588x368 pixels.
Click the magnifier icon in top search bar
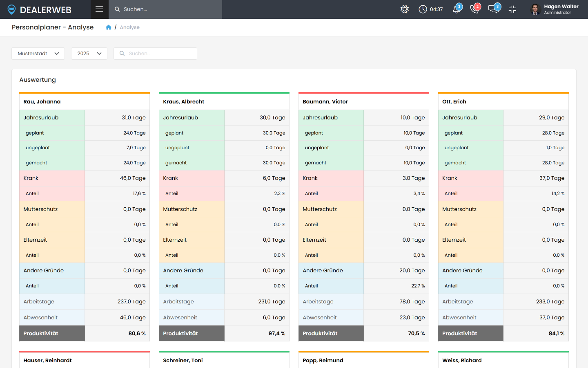[x=117, y=9]
